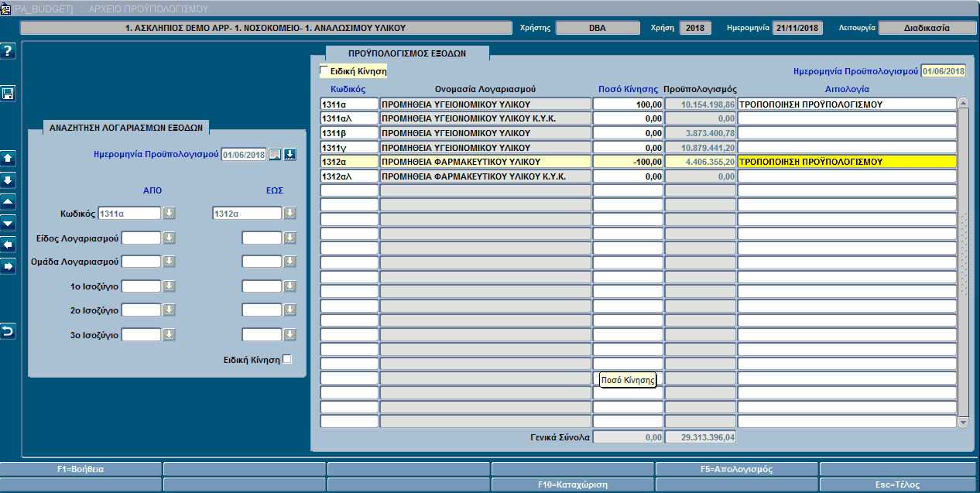Viewport: 980px width, 493px height.
Task: Click blue download arrow beside search date
Action: pos(290,154)
